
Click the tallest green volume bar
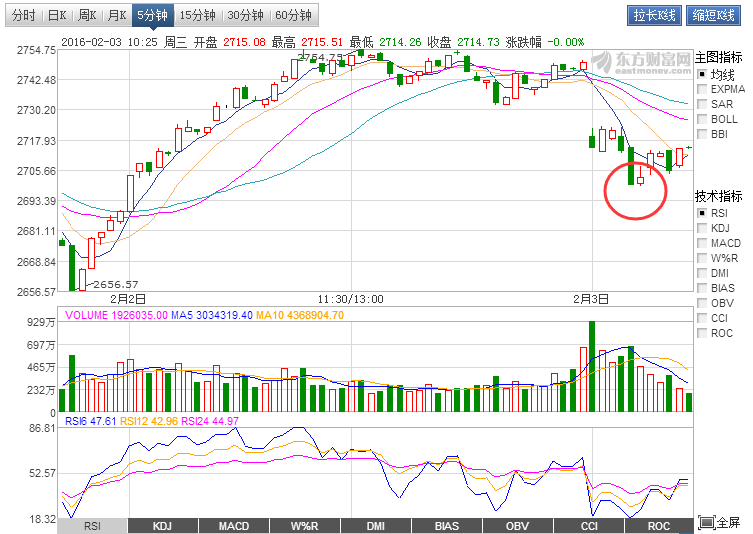pos(592,367)
